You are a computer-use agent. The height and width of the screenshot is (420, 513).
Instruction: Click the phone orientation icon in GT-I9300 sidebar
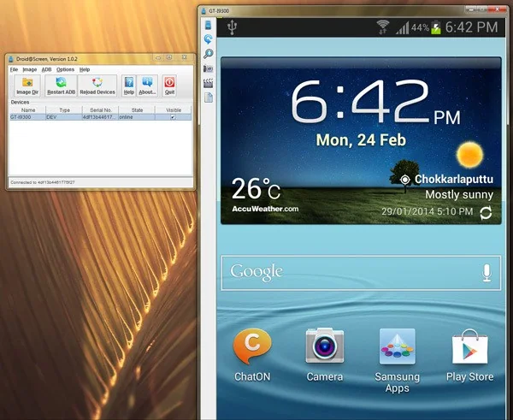coord(208,25)
